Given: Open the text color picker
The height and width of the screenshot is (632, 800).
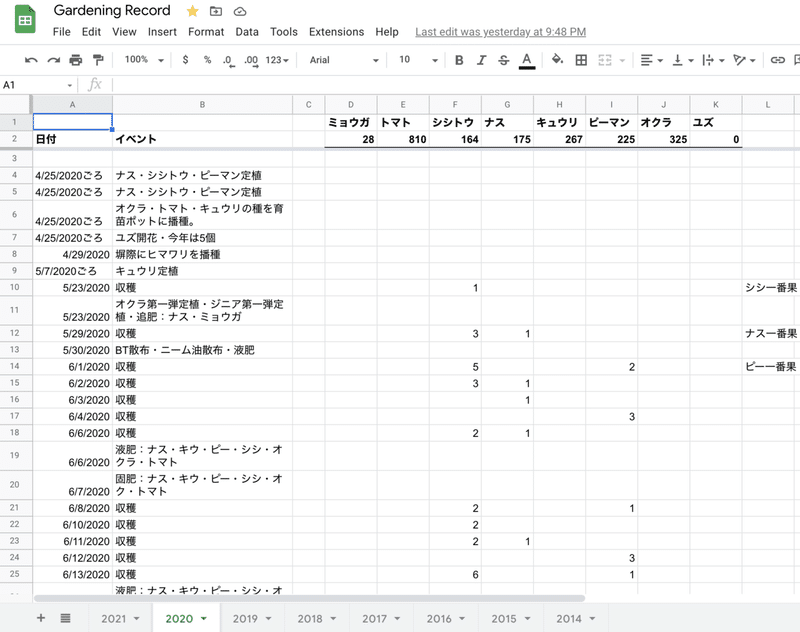Looking at the screenshot, I should 527,61.
